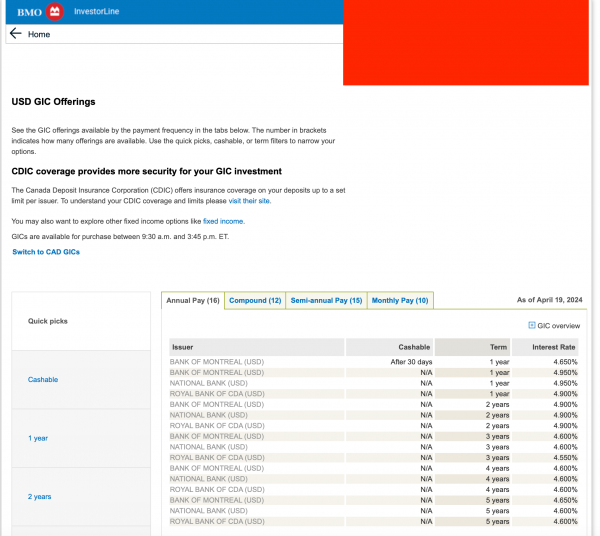This screenshot has height=536, width=600.
Task: Follow the 'visit their site' CDIC link
Action: click(x=249, y=201)
